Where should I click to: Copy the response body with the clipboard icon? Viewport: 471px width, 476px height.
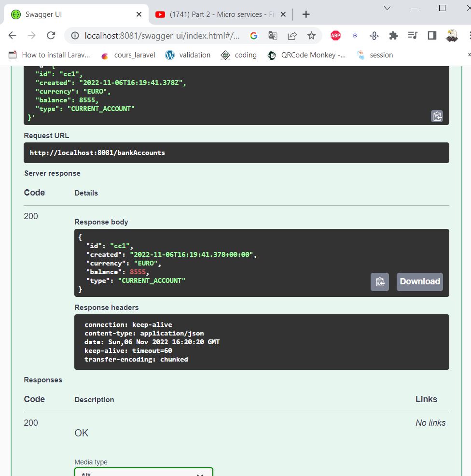pyautogui.click(x=379, y=281)
